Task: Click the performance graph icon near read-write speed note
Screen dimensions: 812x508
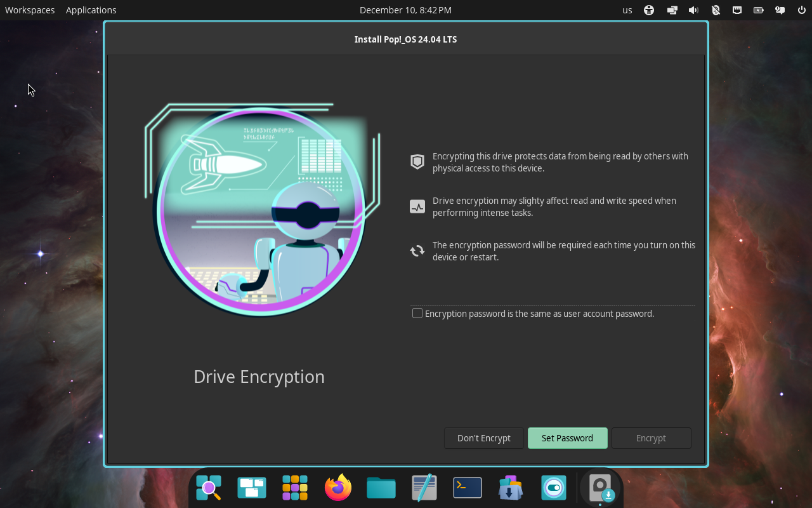Action: (417, 206)
